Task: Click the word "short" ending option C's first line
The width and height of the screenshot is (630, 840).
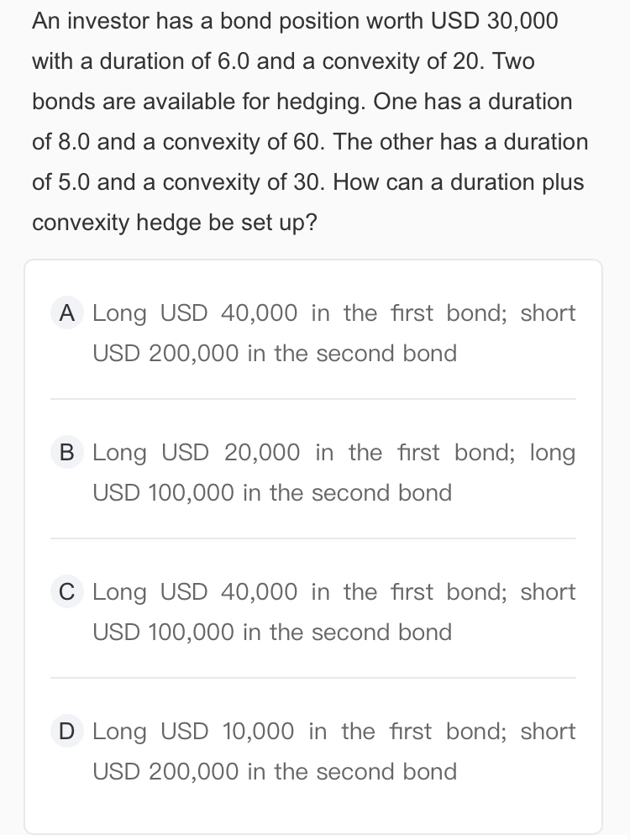Action: 548,592
